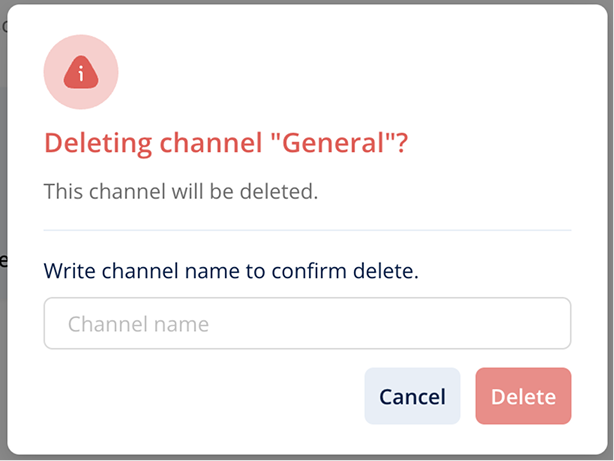The height and width of the screenshot is (461, 614).
Task: Click the Delete button to remove General channel
Action: pos(524,396)
